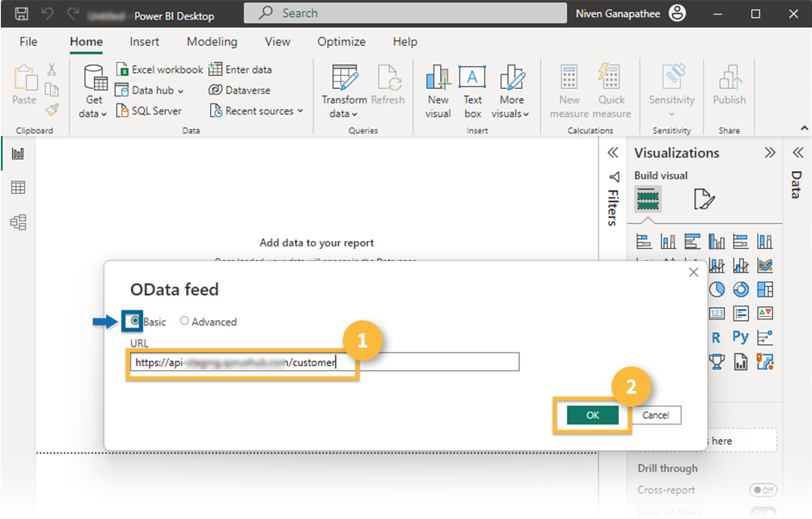Viewport: 812px width, 519px height.
Task: Click the user account avatar icon
Action: click(678, 14)
